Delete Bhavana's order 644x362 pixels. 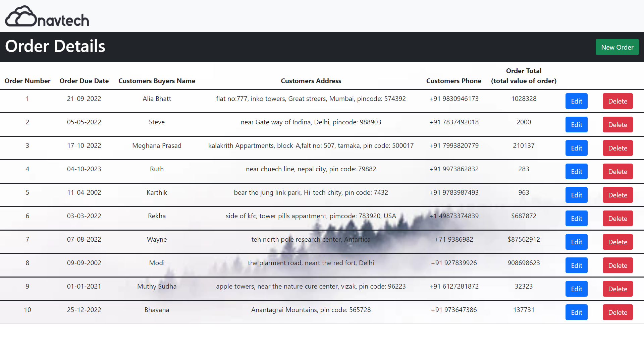[x=617, y=312]
